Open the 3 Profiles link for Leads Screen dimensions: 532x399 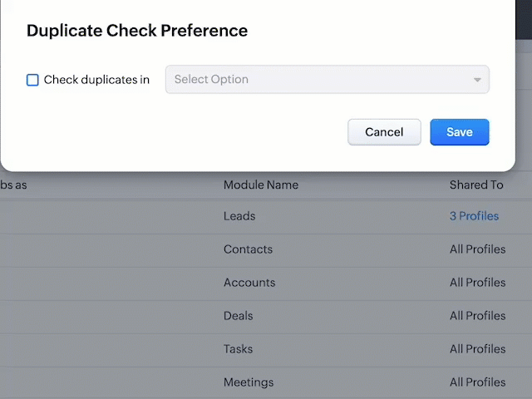click(x=474, y=216)
